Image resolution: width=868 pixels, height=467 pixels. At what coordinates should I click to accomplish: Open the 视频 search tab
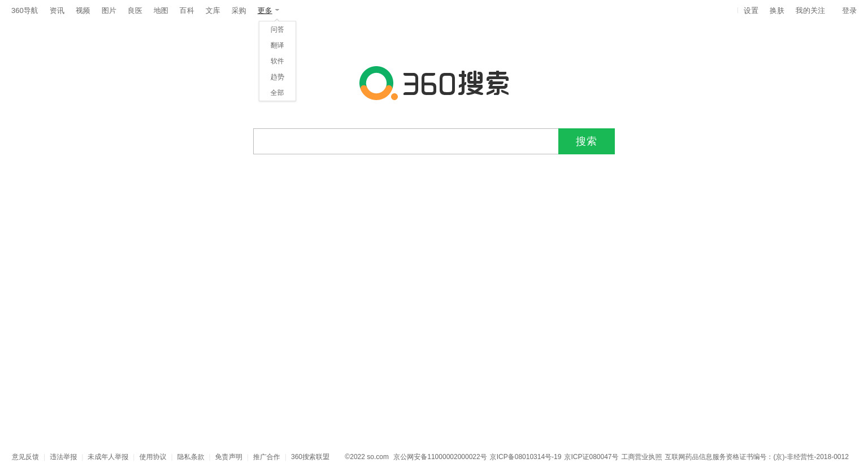point(83,11)
